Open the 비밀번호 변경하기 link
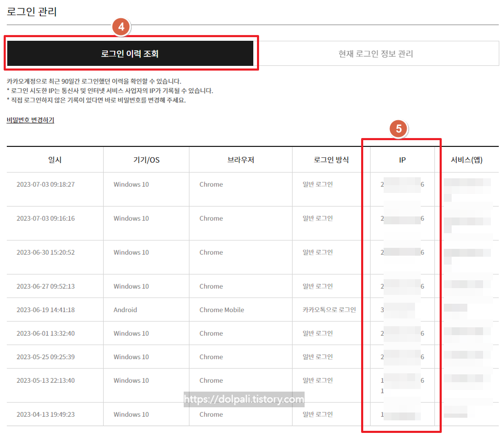 (30, 120)
